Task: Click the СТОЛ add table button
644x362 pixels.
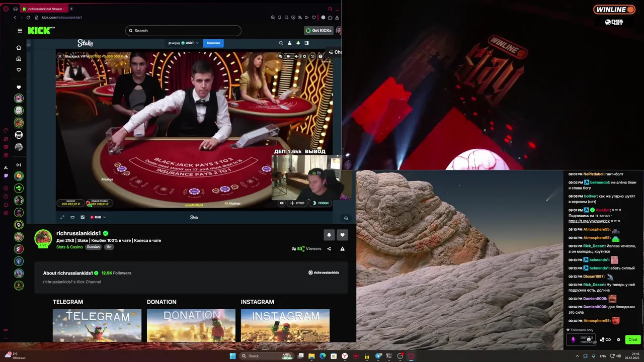Action: point(297,203)
